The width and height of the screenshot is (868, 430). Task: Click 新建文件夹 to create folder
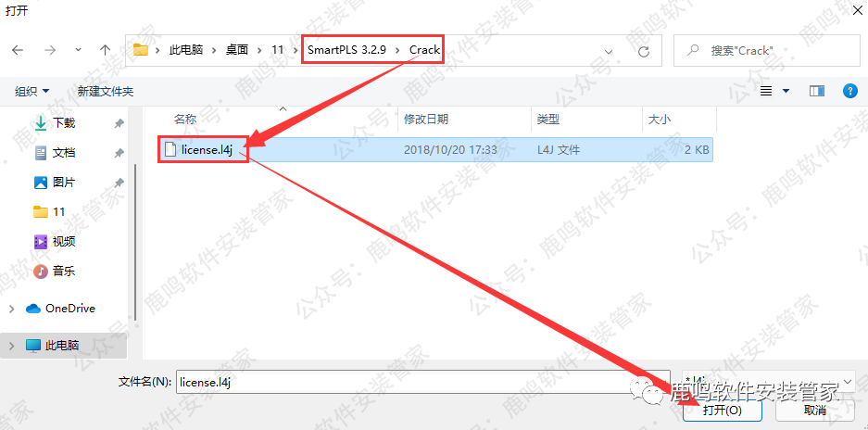coord(106,92)
